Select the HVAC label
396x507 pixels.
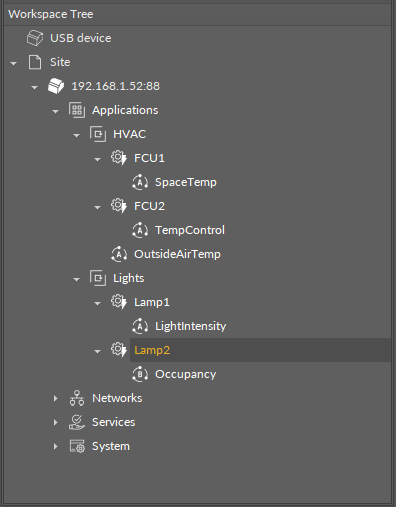(x=130, y=134)
